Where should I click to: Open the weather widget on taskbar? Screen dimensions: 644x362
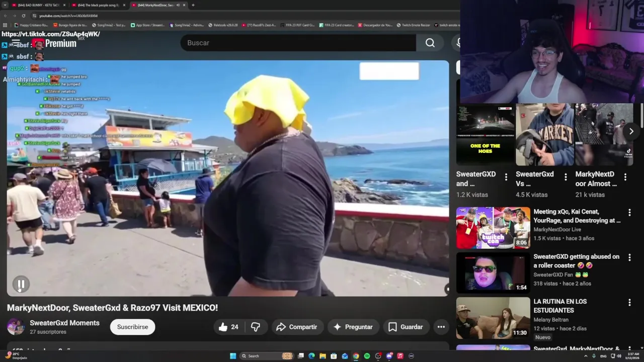tap(16, 356)
